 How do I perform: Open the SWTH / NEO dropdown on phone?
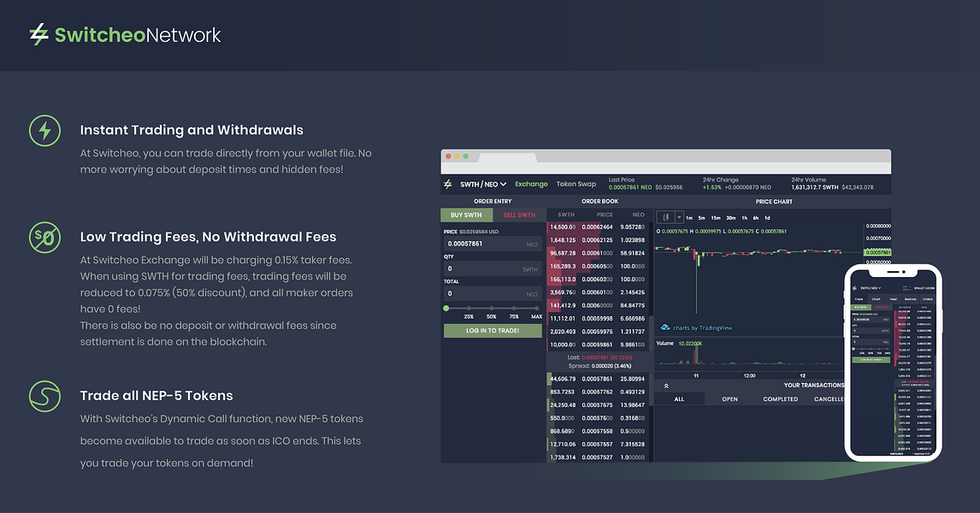coord(871,288)
